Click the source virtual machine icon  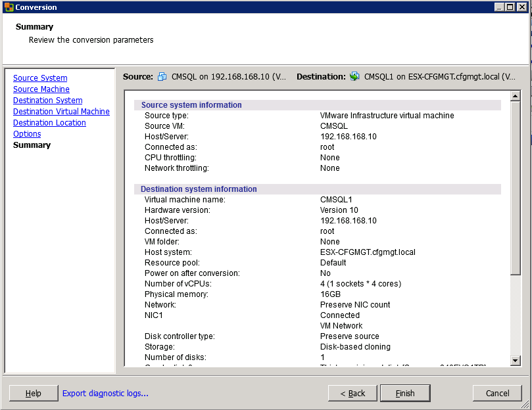click(x=162, y=77)
